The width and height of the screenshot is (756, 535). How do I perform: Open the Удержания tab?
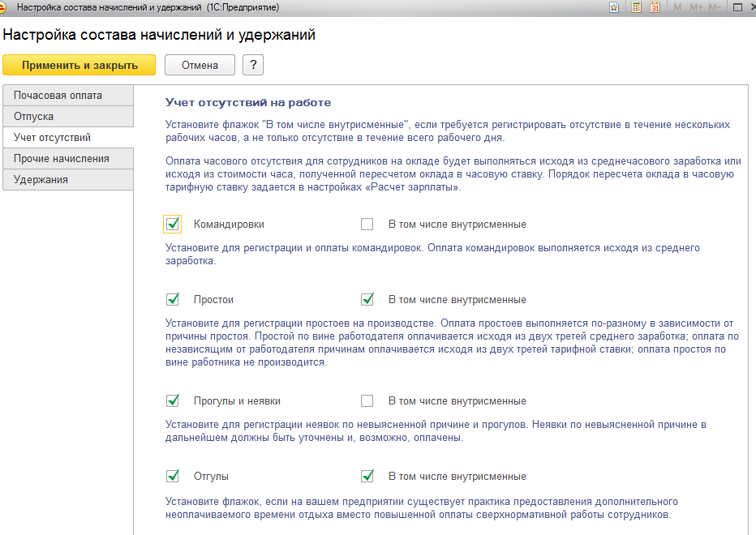point(68,180)
